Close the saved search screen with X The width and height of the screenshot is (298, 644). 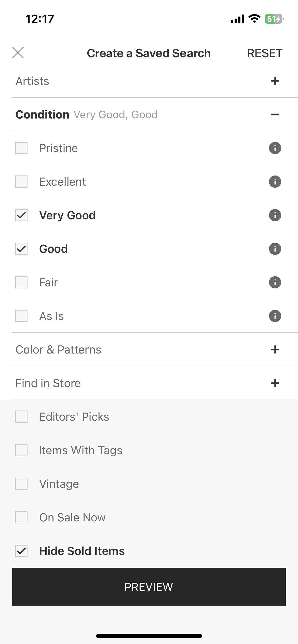[18, 53]
